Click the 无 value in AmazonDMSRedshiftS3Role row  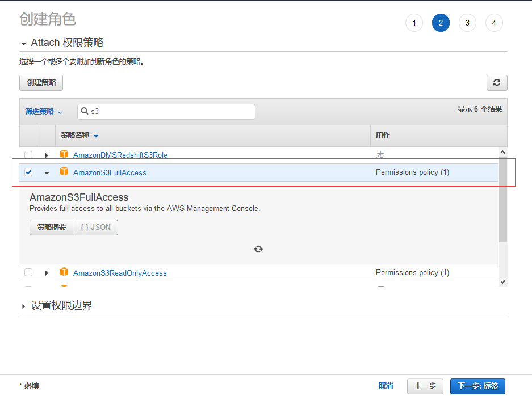click(380, 155)
